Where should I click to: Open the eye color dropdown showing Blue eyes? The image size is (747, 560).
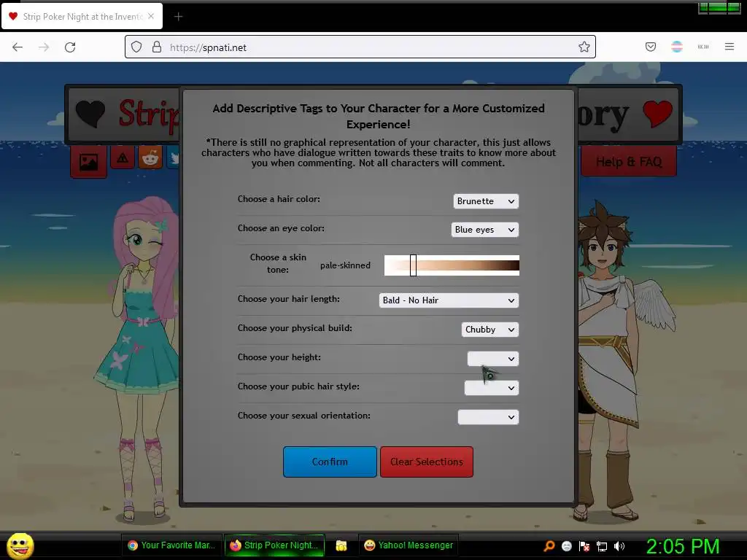(x=484, y=230)
